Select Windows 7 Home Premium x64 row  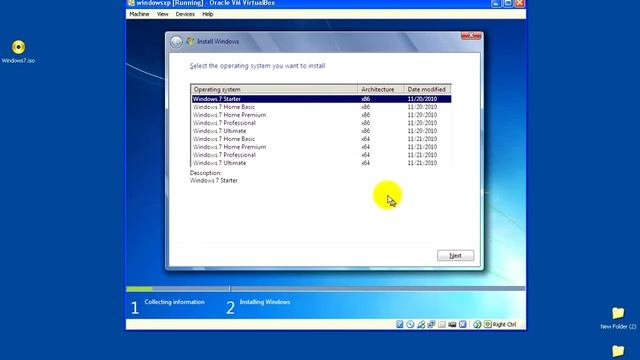(321, 147)
